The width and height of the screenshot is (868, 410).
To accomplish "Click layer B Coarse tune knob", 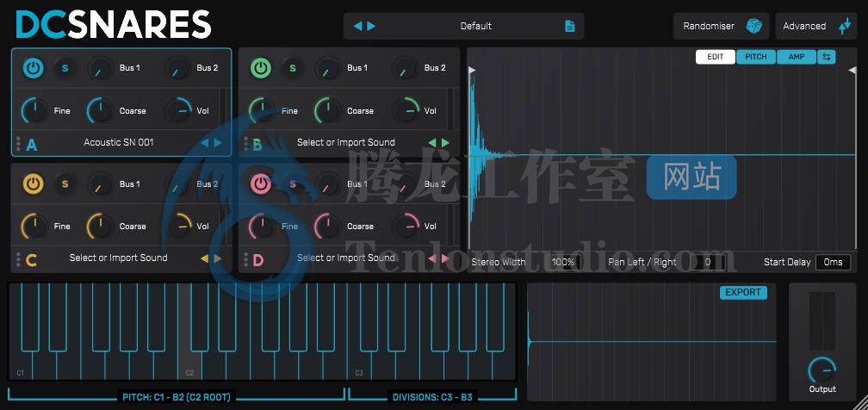I will [327, 111].
